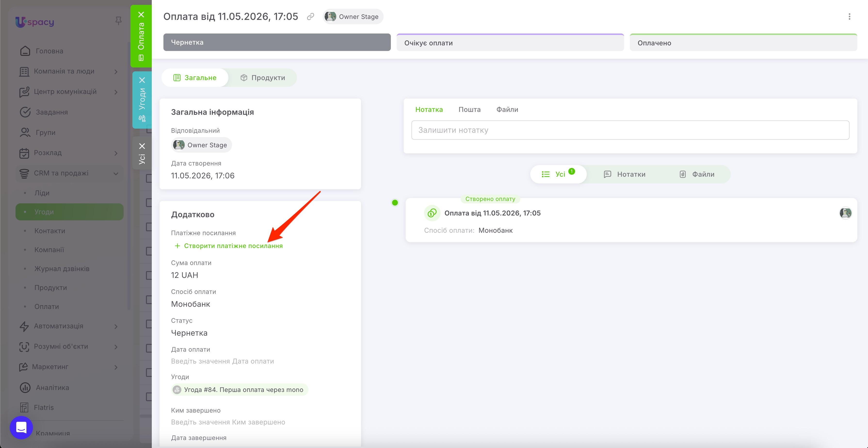The image size is (868, 448).
Task: Click the Ким завершено input field
Action: [x=228, y=422]
